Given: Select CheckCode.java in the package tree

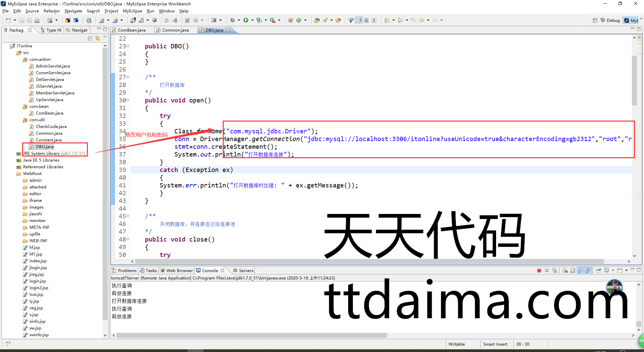Looking at the screenshot, I should pyautogui.click(x=51, y=127).
